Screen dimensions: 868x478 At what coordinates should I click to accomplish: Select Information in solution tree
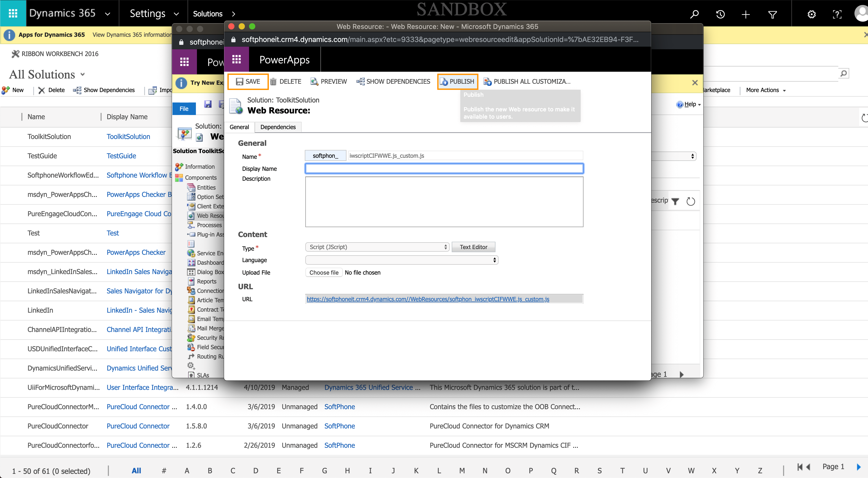[x=200, y=167]
